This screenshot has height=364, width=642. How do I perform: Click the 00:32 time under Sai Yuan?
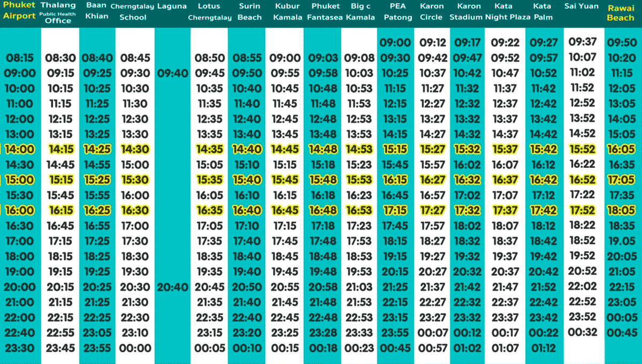583,332
